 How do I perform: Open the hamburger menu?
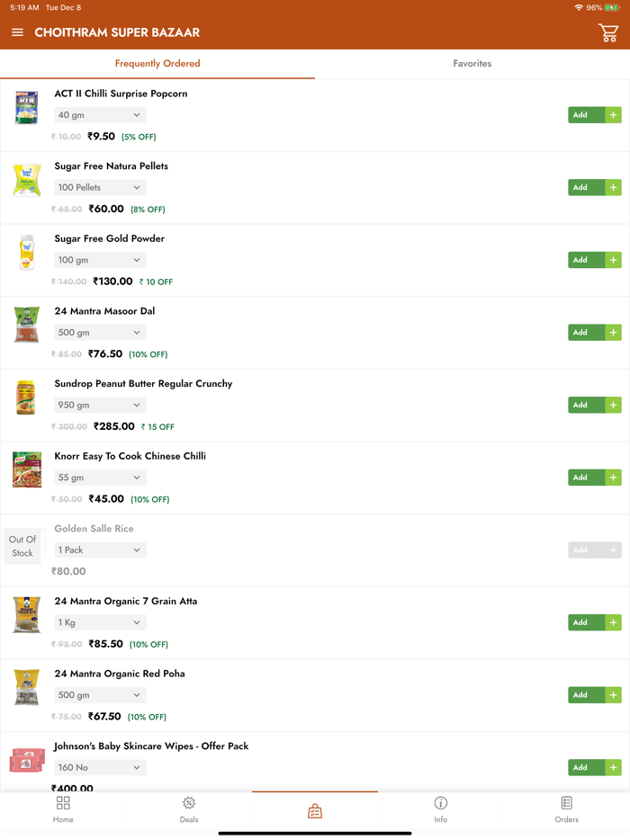(17, 32)
